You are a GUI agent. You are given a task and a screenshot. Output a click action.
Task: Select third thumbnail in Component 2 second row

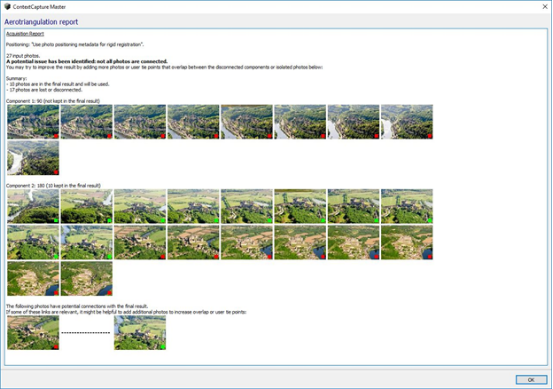(x=140, y=243)
